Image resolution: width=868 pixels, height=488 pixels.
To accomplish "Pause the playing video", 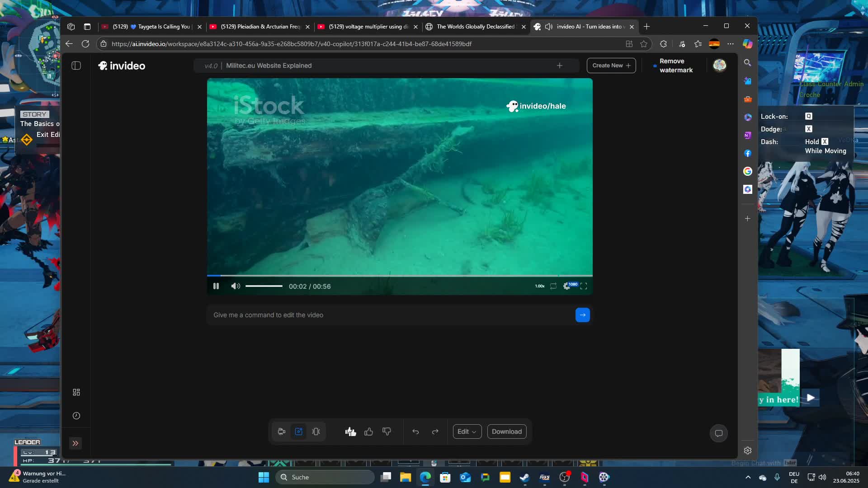I will (x=216, y=286).
